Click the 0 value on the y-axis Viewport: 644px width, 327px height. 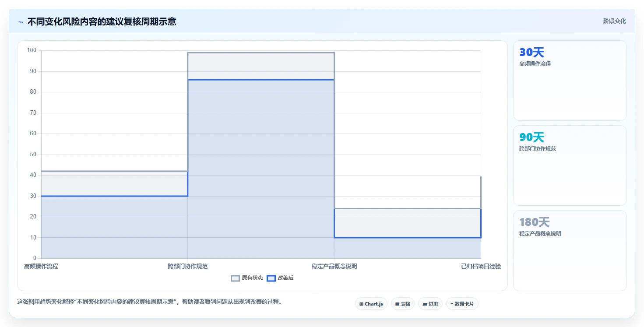(x=35, y=258)
